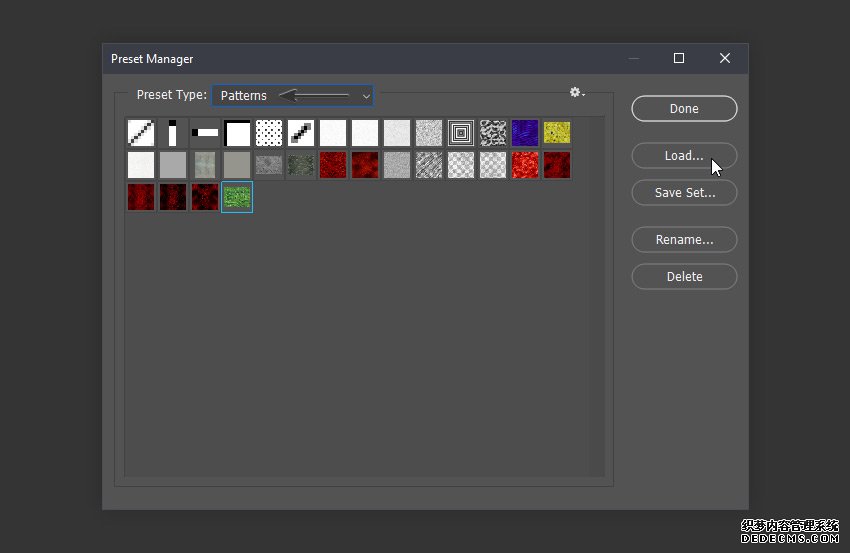Select the greenish-gray plaid pattern

click(x=205, y=165)
